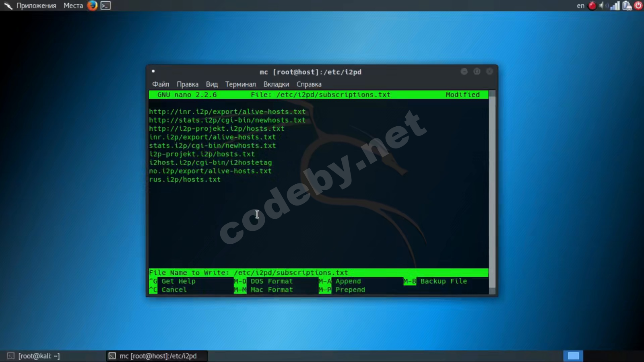The height and width of the screenshot is (362, 644).
Task: Open the Вид menu in terminal
Action: [x=212, y=84]
